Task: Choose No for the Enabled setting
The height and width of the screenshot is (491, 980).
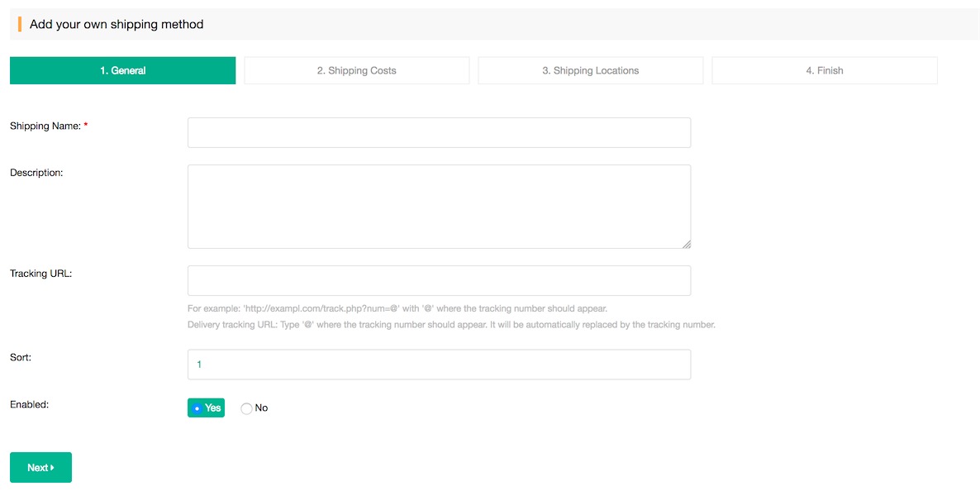Action: point(247,408)
